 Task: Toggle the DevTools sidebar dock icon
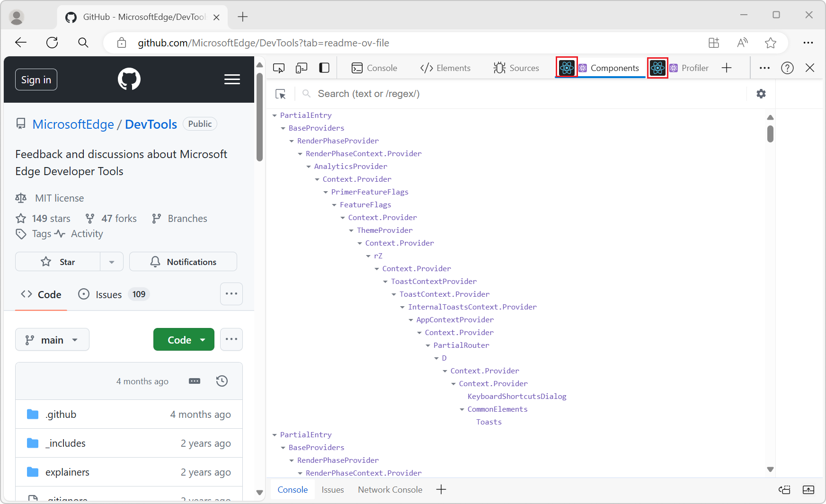(x=324, y=68)
